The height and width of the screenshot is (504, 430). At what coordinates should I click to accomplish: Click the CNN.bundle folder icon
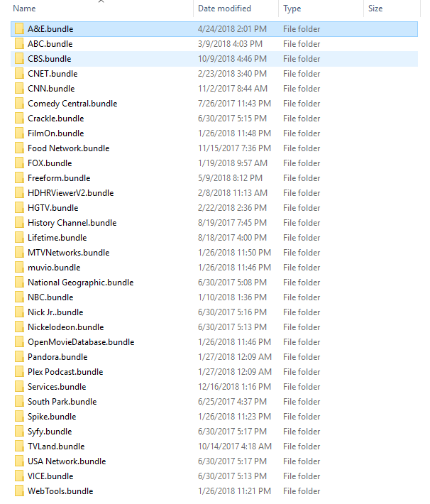(19, 89)
